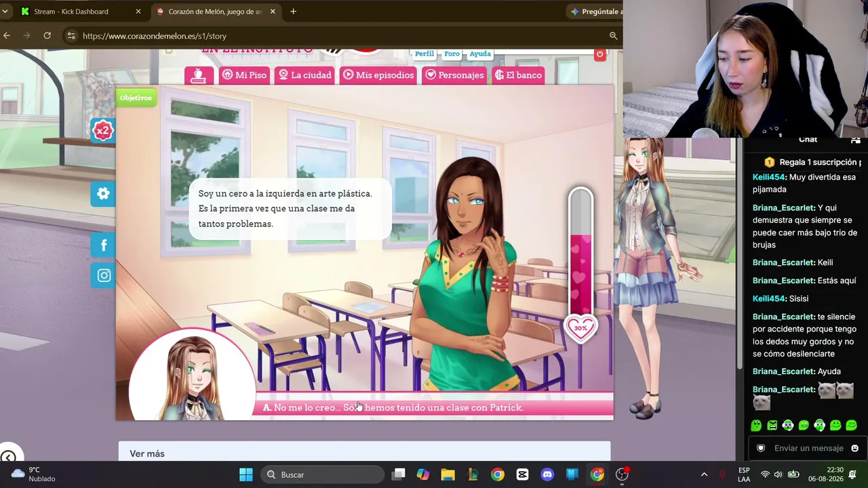Visit the Foro link
The image size is (868, 488).
452,54
